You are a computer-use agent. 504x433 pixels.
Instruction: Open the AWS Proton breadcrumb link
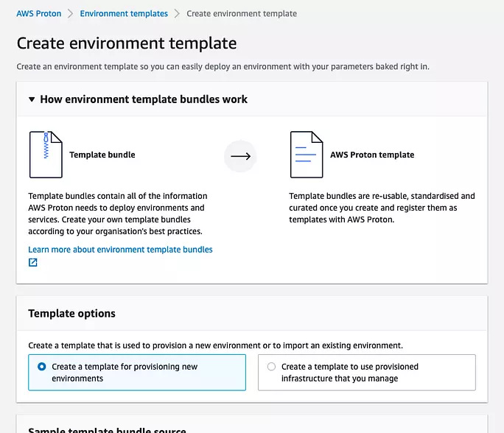point(38,13)
